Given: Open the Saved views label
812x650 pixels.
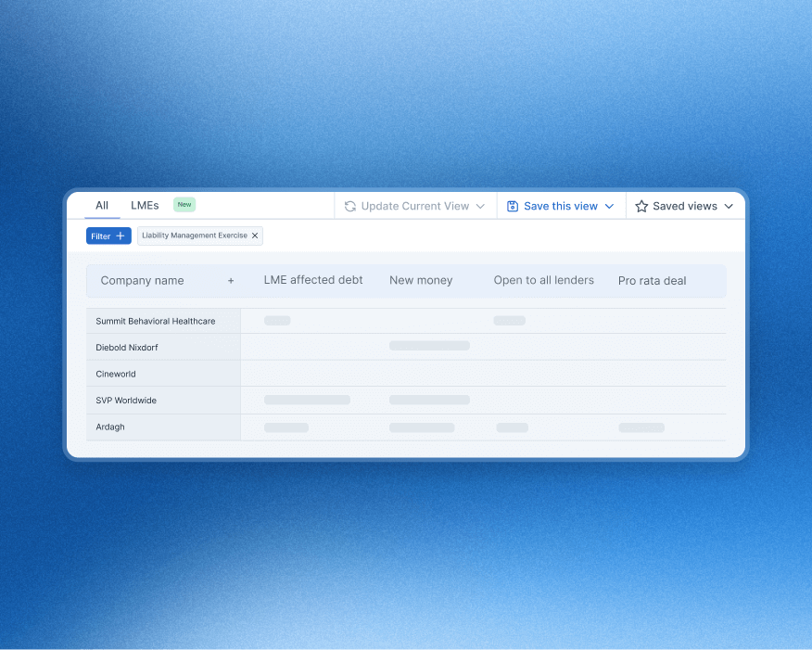Looking at the screenshot, I should tap(685, 206).
